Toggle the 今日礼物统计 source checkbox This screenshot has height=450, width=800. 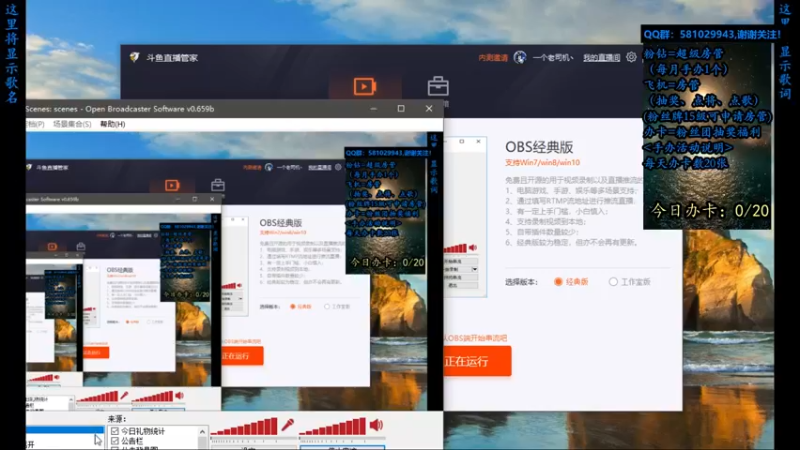(115, 431)
